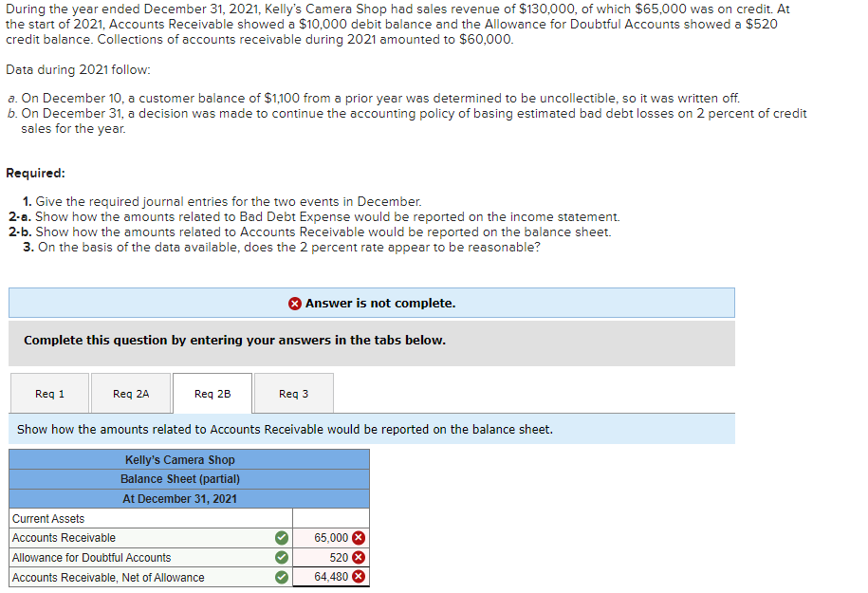Select the Req 2B tab
Image resolution: width=868 pixels, height=593 pixels.
click(x=212, y=393)
